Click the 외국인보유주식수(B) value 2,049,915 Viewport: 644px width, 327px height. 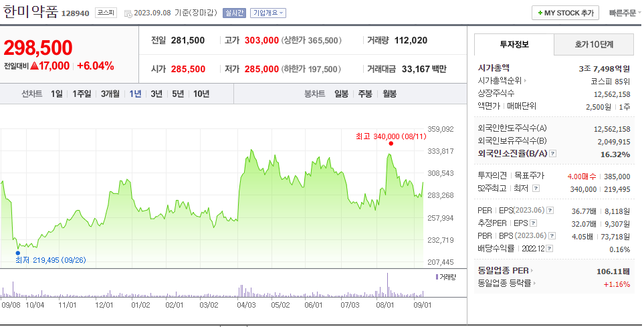coord(614,142)
